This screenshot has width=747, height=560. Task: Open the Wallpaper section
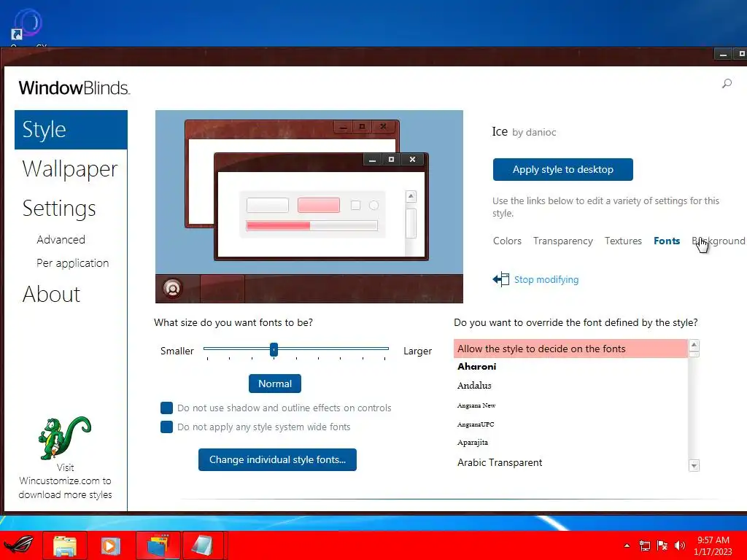pyautogui.click(x=70, y=169)
